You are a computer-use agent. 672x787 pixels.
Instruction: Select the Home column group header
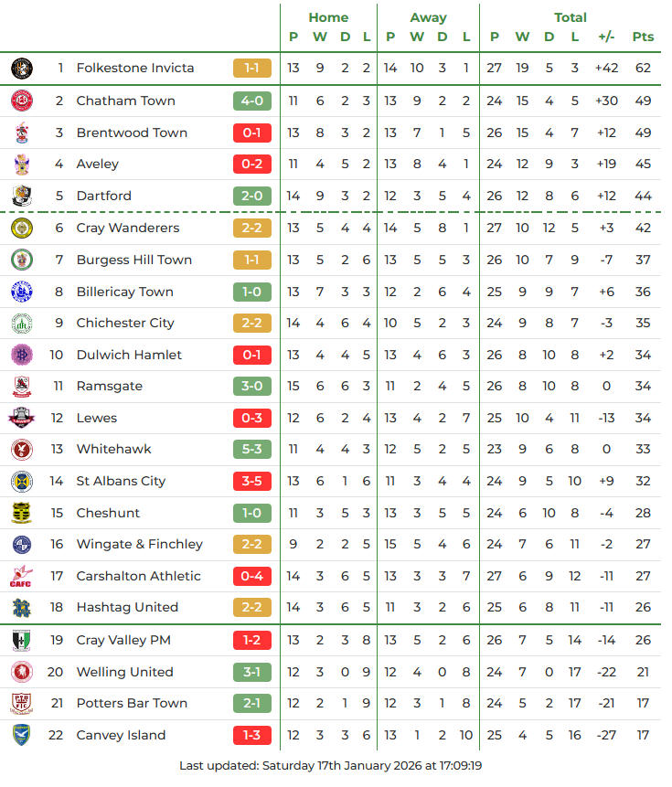(328, 17)
